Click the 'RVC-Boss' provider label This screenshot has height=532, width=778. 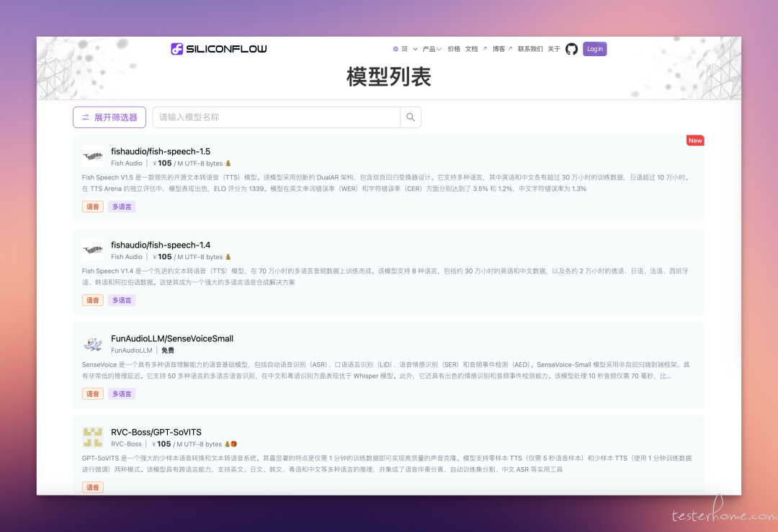coord(126,444)
